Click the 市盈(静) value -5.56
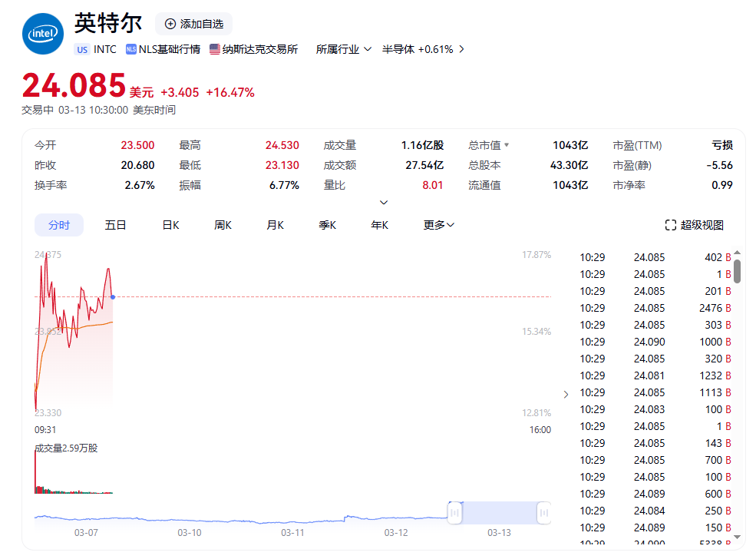Screen dimensions: 756x559 719,165
